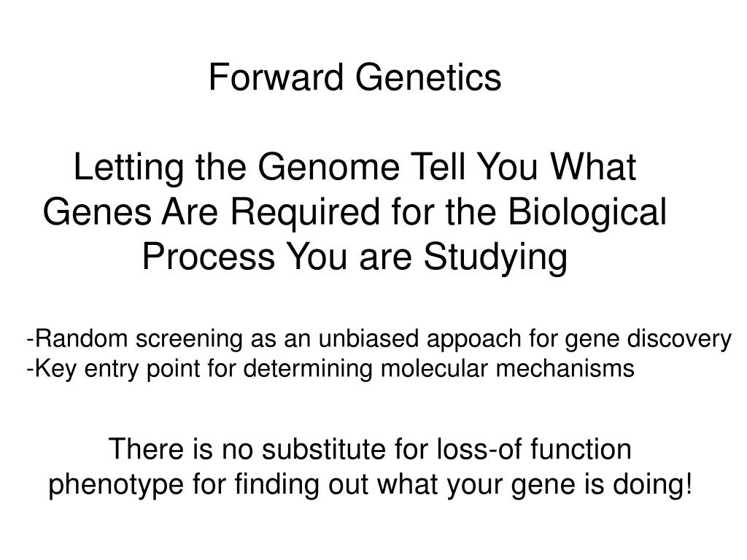Click the "Key entry point" bullet line
The width and height of the screenshot is (747, 560).
330,369
